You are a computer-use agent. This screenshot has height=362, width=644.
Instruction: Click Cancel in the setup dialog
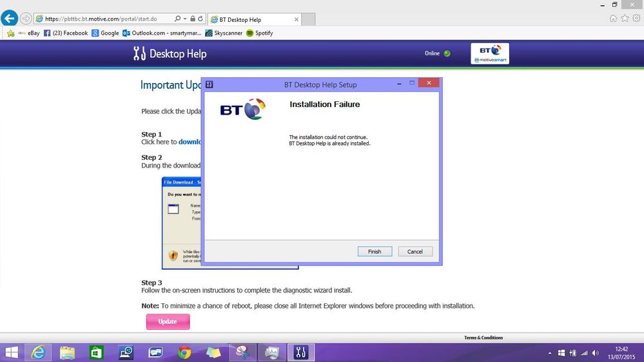[x=415, y=252]
